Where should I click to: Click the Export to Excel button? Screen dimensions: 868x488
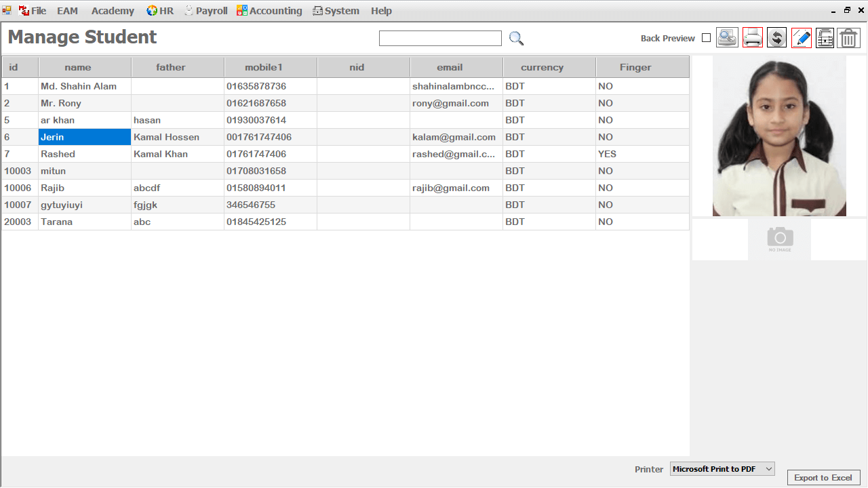click(x=823, y=478)
